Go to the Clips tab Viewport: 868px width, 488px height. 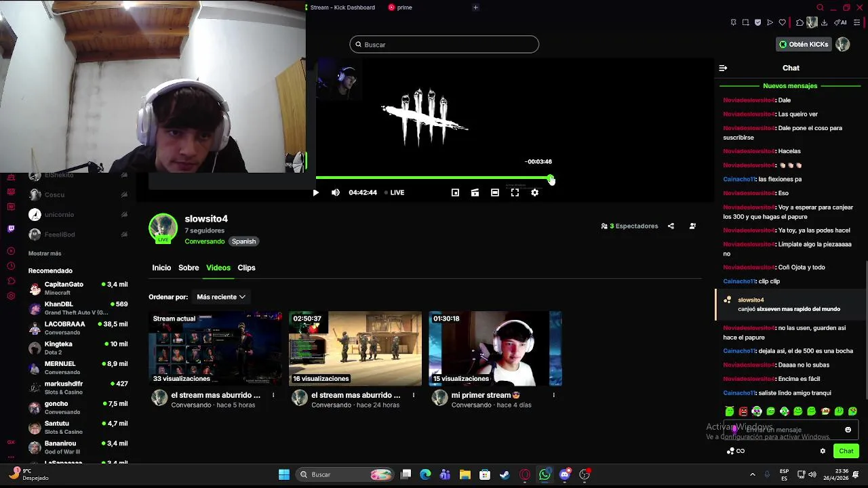click(246, 268)
